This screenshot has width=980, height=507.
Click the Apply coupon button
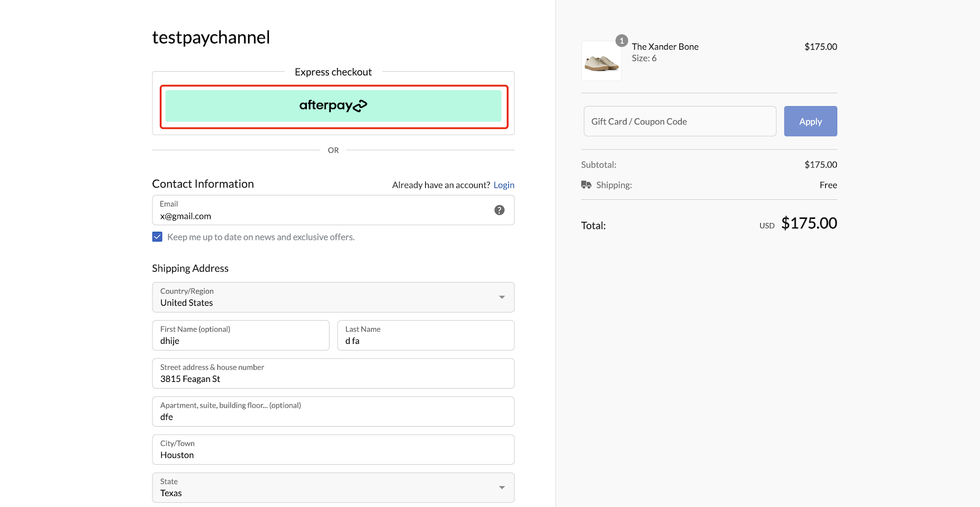click(x=810, y=121)
